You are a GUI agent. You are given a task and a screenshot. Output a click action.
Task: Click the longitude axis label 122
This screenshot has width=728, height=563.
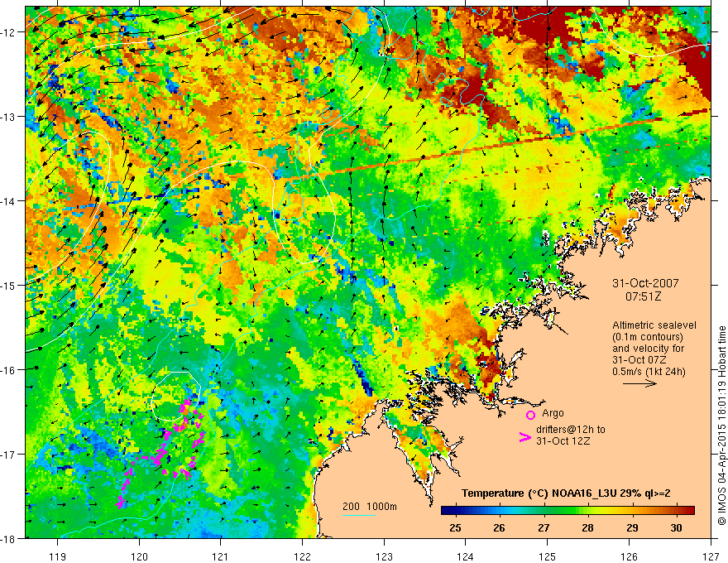coord(302,556)
